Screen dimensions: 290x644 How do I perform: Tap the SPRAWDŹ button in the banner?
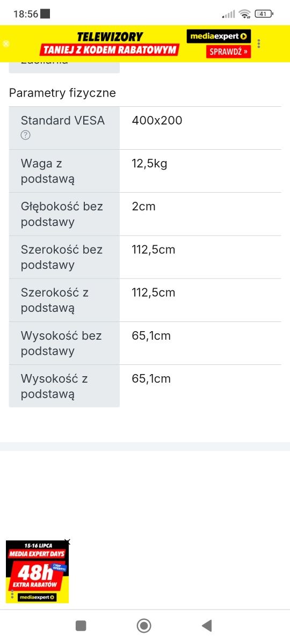click(228, 52)
